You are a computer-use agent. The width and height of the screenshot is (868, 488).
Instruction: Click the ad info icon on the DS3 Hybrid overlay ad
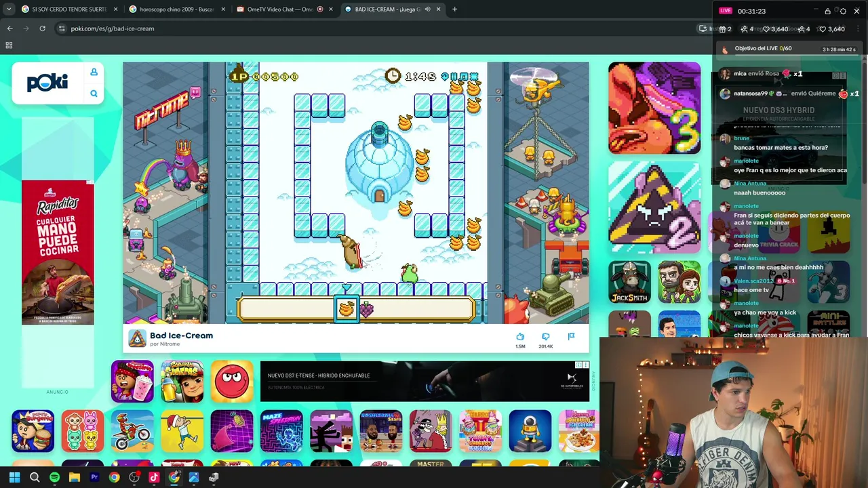(835, 76)
